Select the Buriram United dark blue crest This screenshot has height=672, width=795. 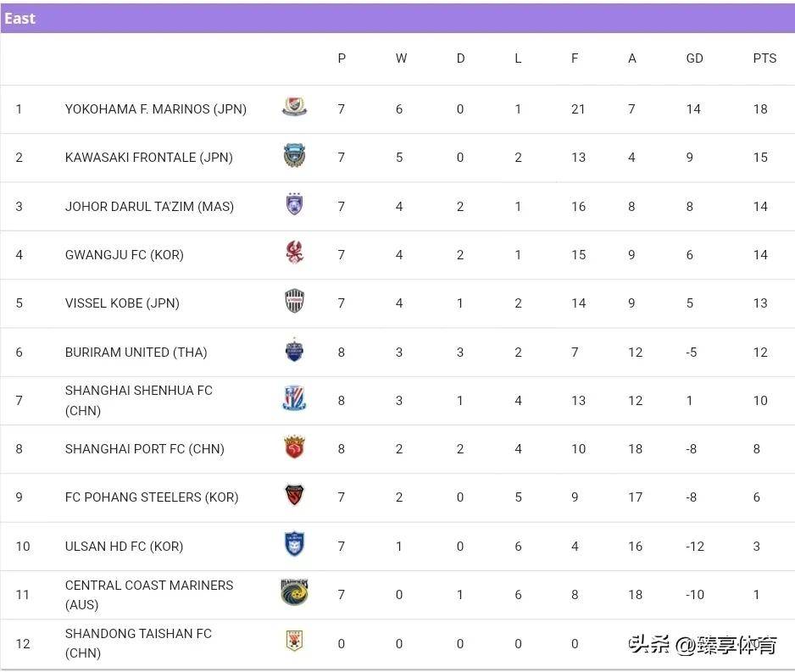click(x=295, y=350)
